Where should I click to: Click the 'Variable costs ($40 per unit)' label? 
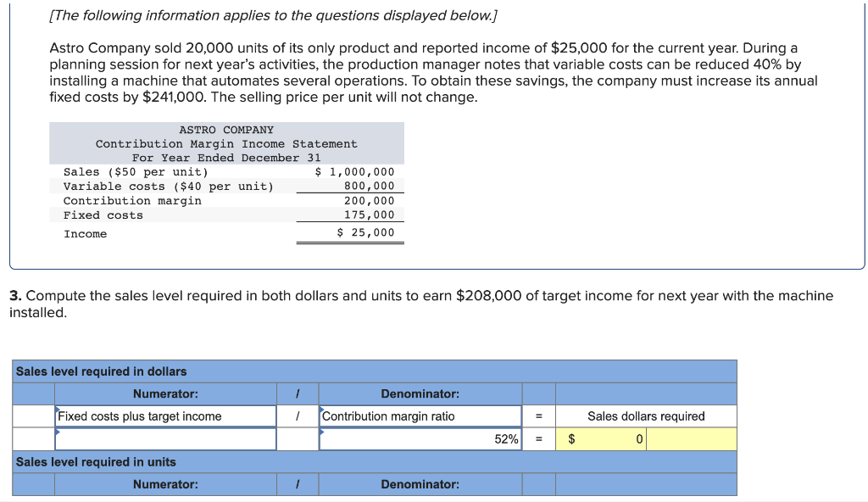[169, 187]
